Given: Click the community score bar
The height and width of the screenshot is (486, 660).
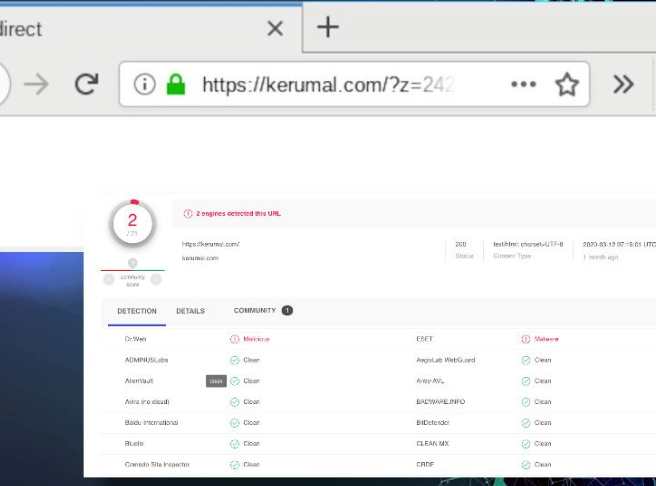Looking at the screenshot, I should 132,270.
